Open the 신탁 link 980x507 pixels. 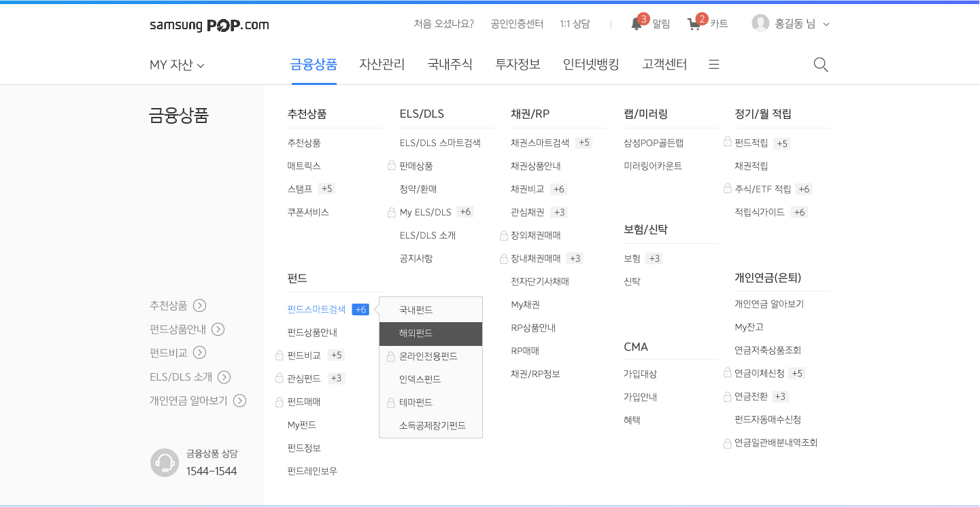point(632,281)
